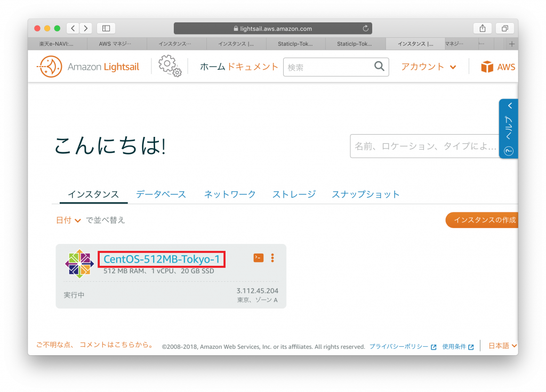Image resolution: width=546 pixels, height=392 pixels.
Task: Switch to the データベース tab
Action: tap(161, 194)
